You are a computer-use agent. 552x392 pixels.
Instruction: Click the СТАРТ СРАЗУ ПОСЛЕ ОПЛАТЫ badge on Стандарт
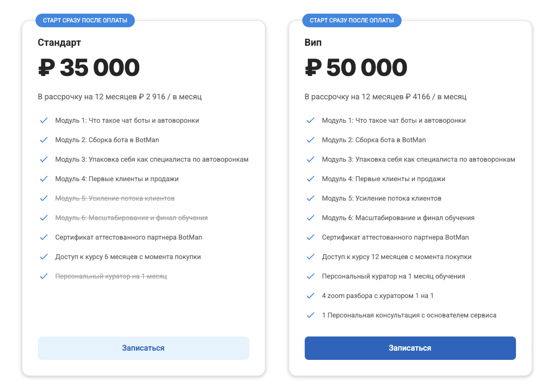85,20
